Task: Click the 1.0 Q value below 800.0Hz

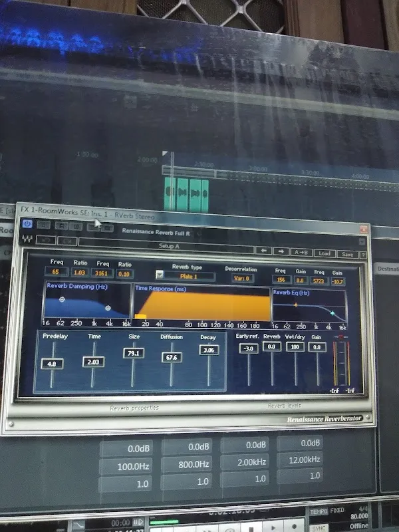Action: coord(186,481)
